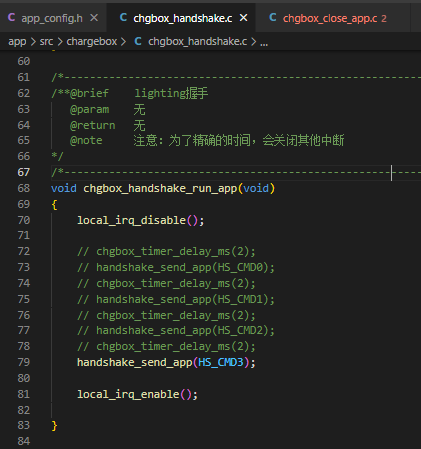The image size is (421, 449).
Task: Click the HS_CMD3 argument
Action: click(221, 362)
